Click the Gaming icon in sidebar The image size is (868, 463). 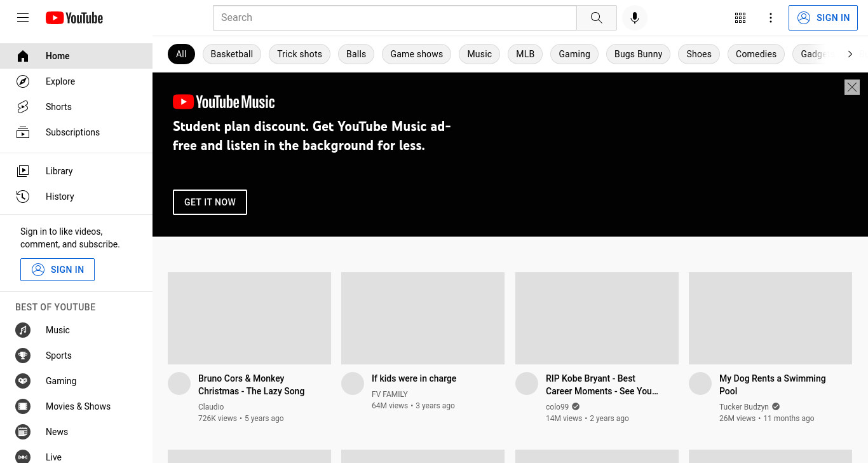coord(23,381)
